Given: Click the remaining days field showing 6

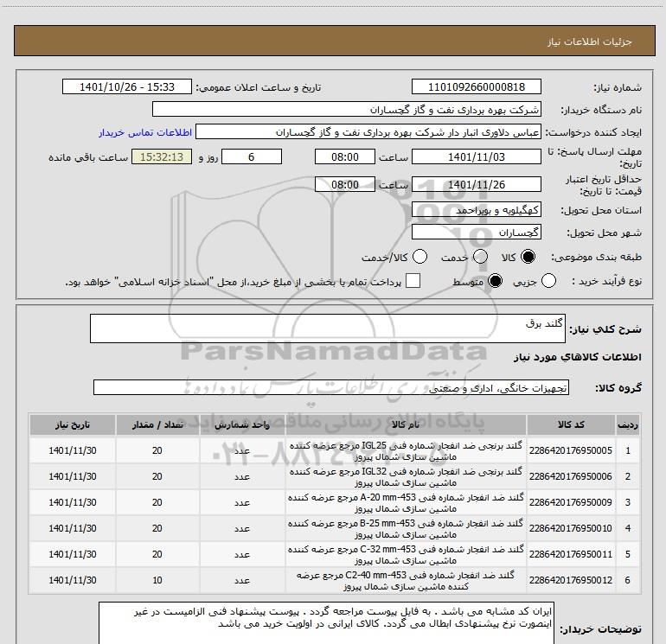Looking at the screenshot, I should click(252, 156).
